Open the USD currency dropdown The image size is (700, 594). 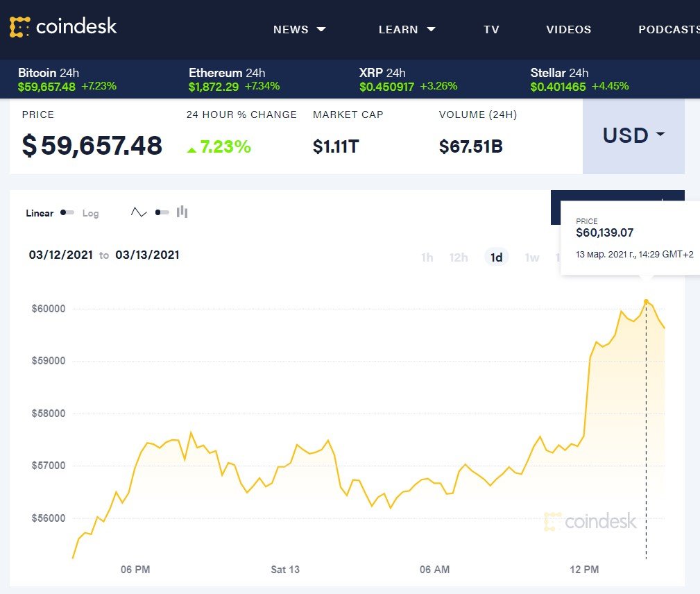[632, 136]
